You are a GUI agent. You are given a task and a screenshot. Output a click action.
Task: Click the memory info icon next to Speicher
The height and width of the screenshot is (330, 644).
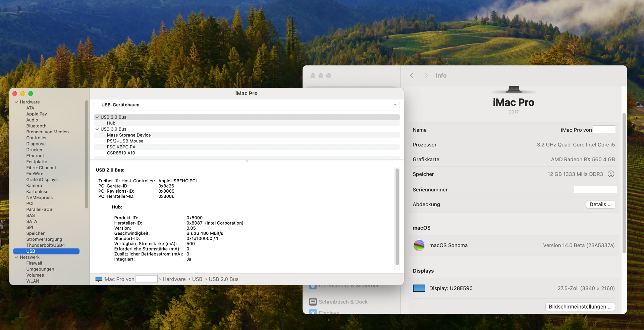point(611,174)
